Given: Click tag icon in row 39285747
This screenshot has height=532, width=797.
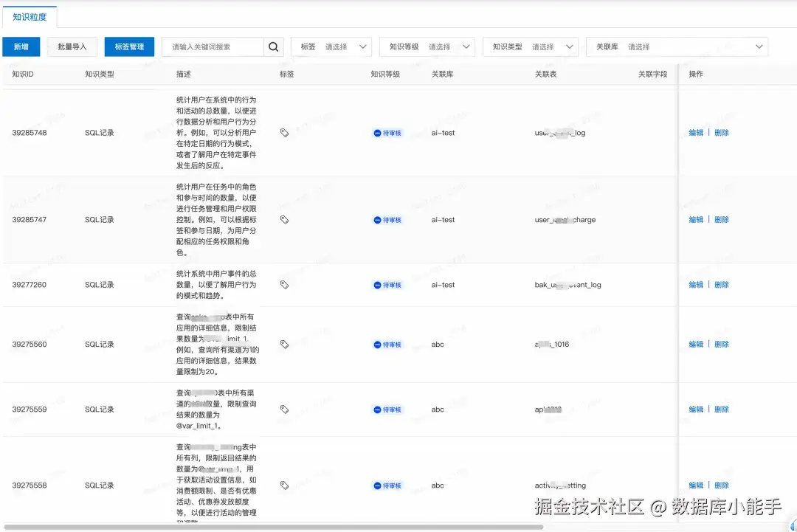Looking at the screenshot, I should (285, 219).
